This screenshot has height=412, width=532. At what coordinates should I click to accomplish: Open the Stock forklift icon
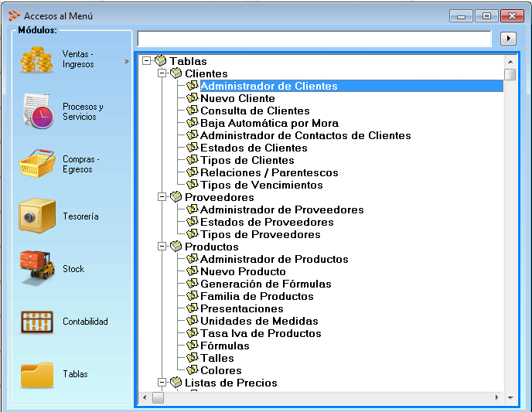coord(36,268)
